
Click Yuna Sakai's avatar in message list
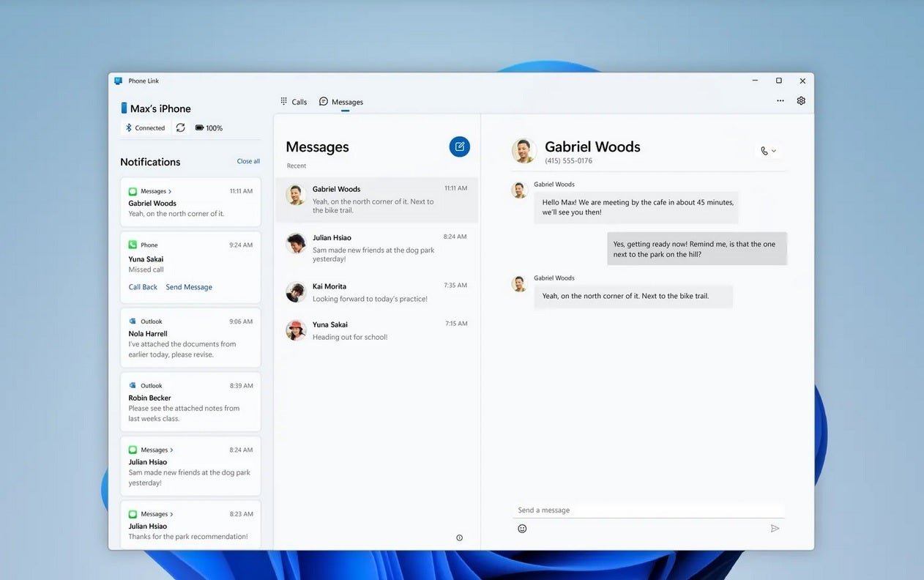[296, 330]
